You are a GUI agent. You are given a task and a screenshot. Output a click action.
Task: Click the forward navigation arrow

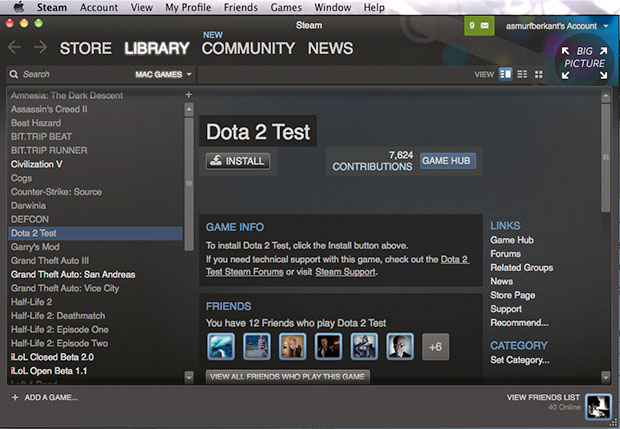click(40, 47)
